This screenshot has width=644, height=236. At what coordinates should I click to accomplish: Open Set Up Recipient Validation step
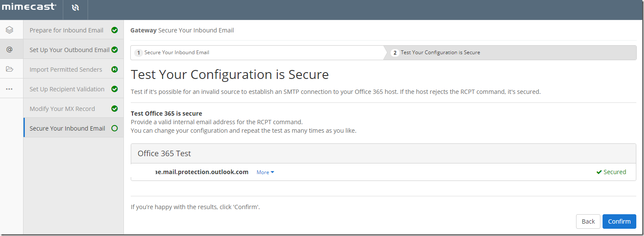[x=74, y=89]
